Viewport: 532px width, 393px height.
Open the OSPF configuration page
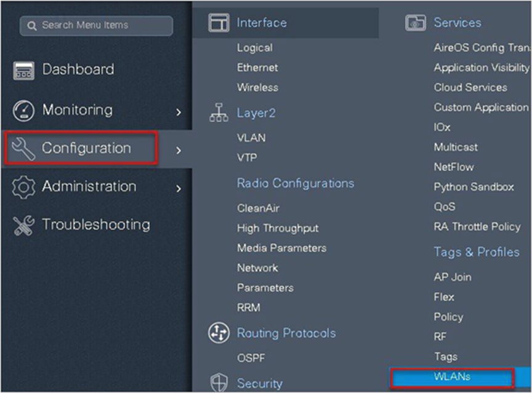click(251, 358)
